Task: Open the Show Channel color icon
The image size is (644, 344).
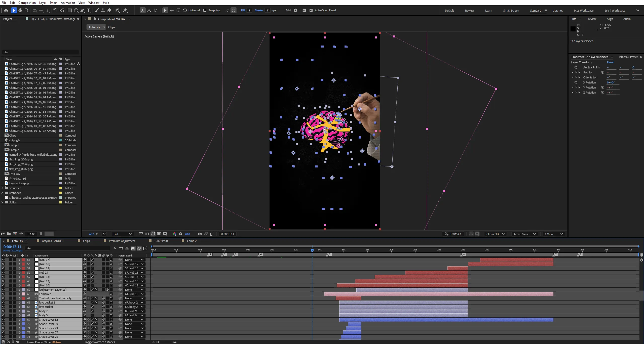Action: [x=175, y=234]
